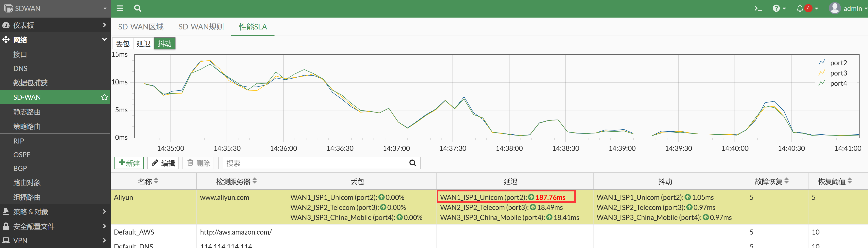Click into the 搜索 input field
This screenshot has width=868, height=248.
pos(313,163)
